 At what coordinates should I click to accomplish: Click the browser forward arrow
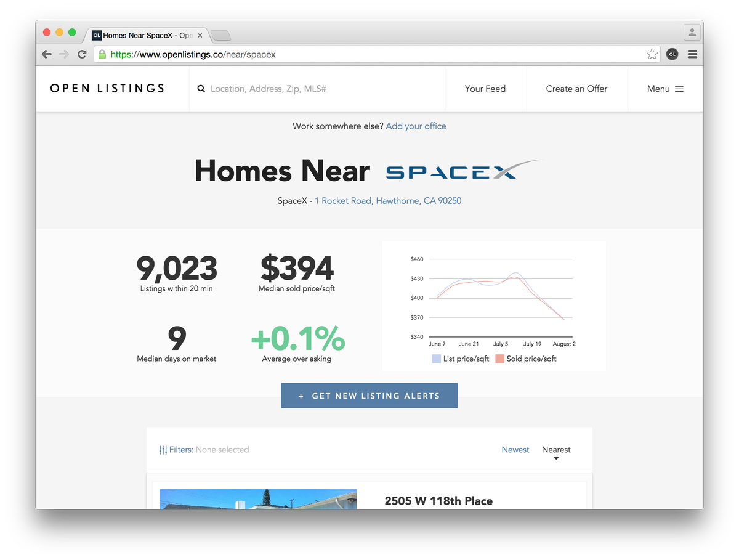tap(64, 54)
